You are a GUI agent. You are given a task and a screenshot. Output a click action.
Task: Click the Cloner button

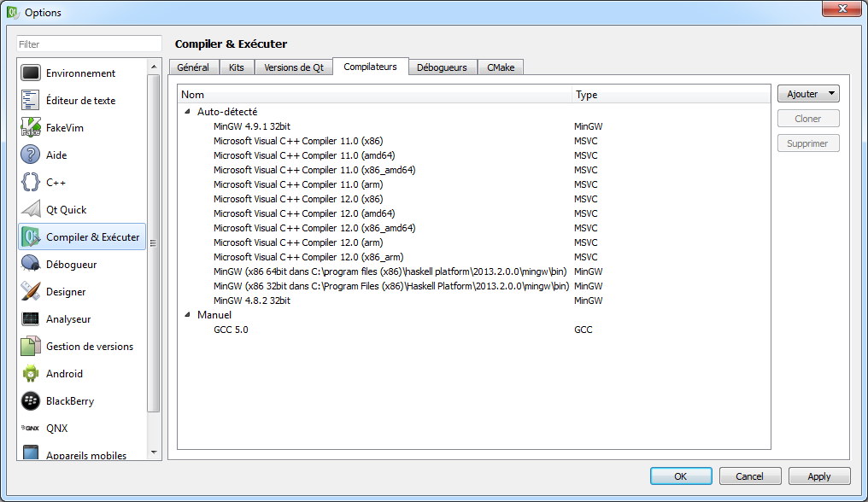tap(808, 119)
